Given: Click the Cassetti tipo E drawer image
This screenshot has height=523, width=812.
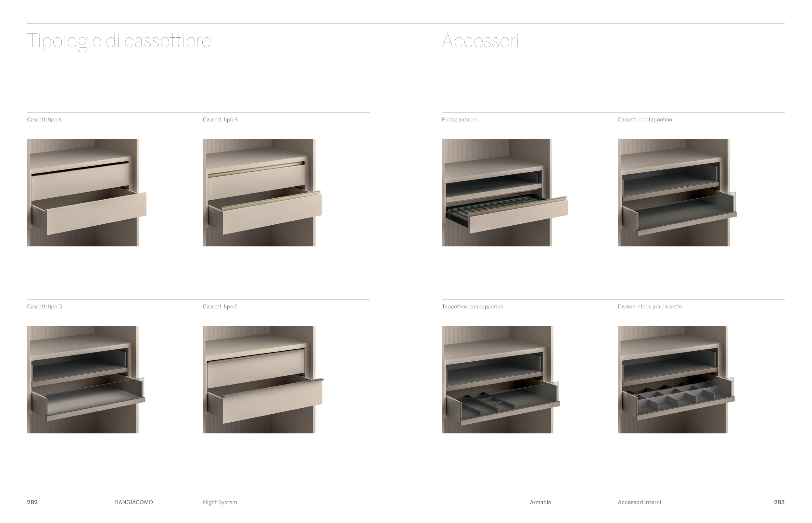Looking at the screenshot, I should coord(263,379).
